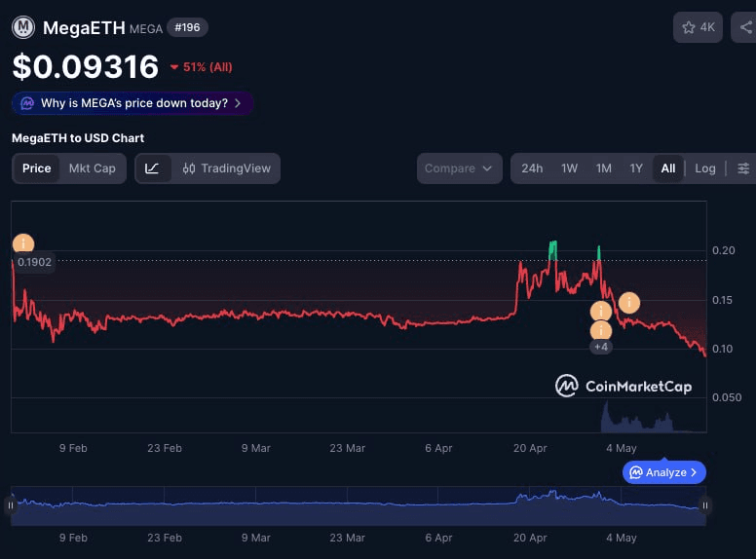Switch to Mkt Cap tab
756x559 pixels.
coord(93,168)
